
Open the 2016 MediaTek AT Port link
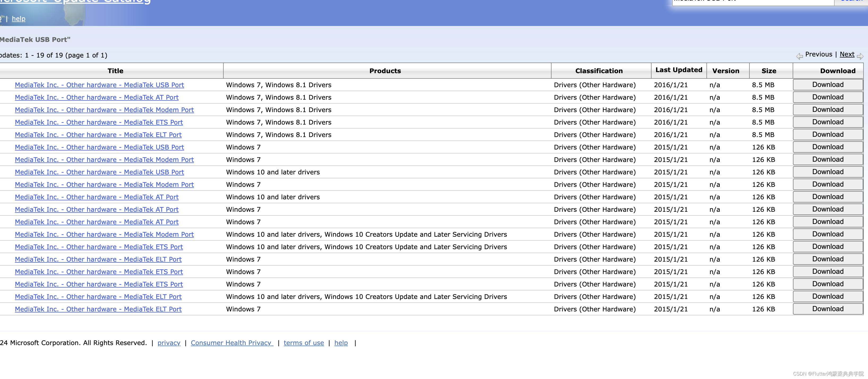(x=97, y=97)
